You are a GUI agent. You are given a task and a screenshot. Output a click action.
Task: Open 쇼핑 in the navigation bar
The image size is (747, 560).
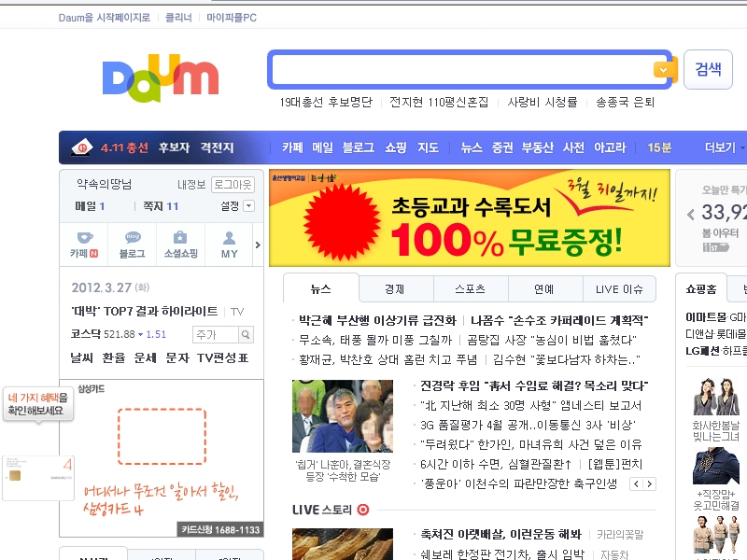pyautogui.click(x=395, y=147)
